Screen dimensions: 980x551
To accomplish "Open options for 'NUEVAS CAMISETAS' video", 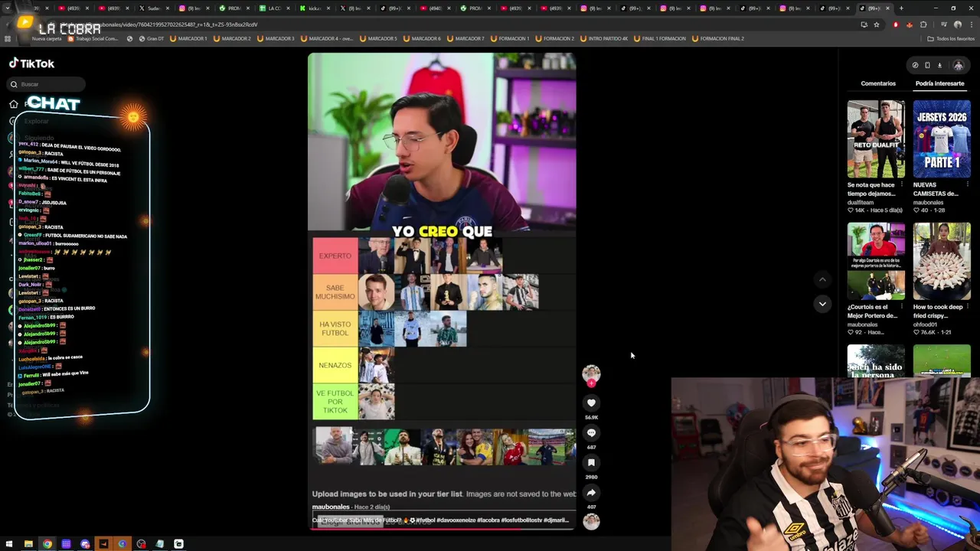I will click(968, 184).
